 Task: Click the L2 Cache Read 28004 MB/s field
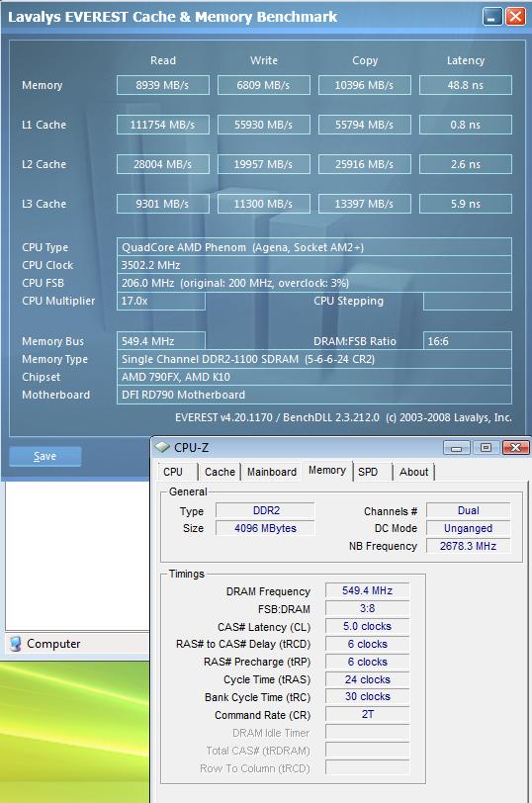pos(163,164)
